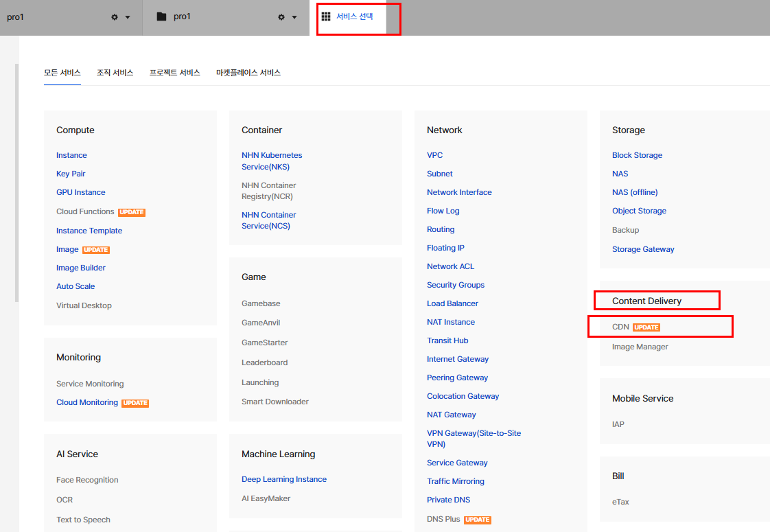Open NHN Container Service(NCS)
Image resolution: width=770 pixels, height=532 pixels.
[x=268, y=220]
